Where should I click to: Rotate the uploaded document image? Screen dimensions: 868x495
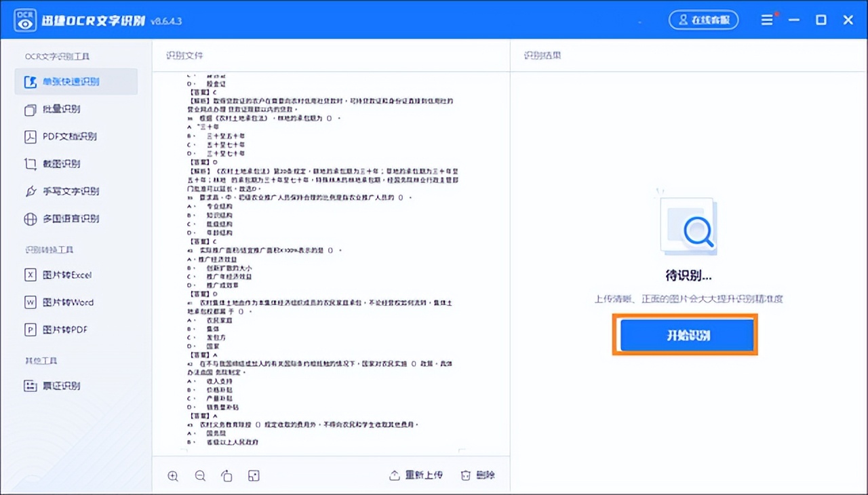tap(226, 475)
